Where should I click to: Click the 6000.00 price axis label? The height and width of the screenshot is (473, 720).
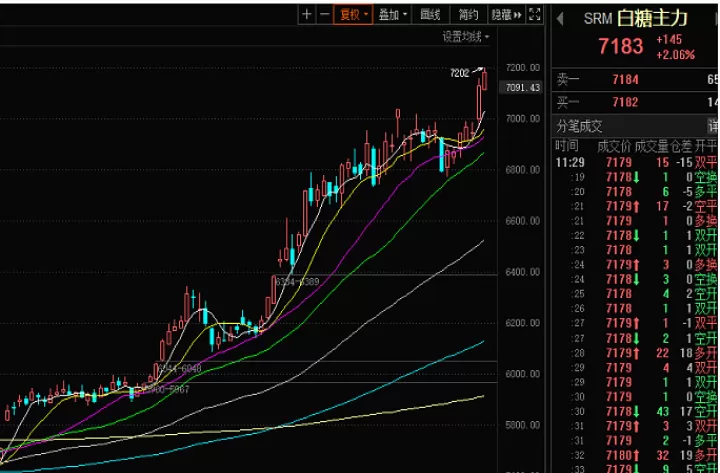[x=523, y=374]
